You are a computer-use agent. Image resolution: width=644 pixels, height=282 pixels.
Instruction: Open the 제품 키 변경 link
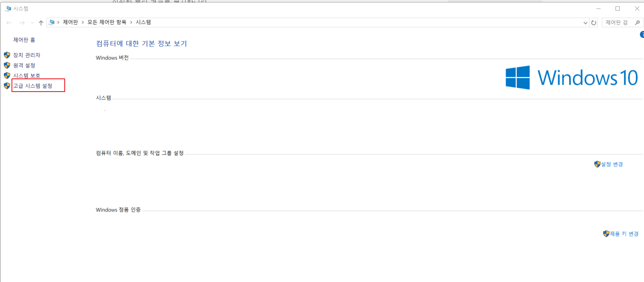pos(624,234)
